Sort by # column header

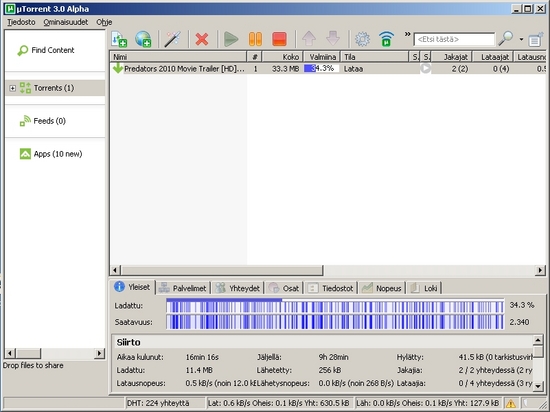coord(254,57)
